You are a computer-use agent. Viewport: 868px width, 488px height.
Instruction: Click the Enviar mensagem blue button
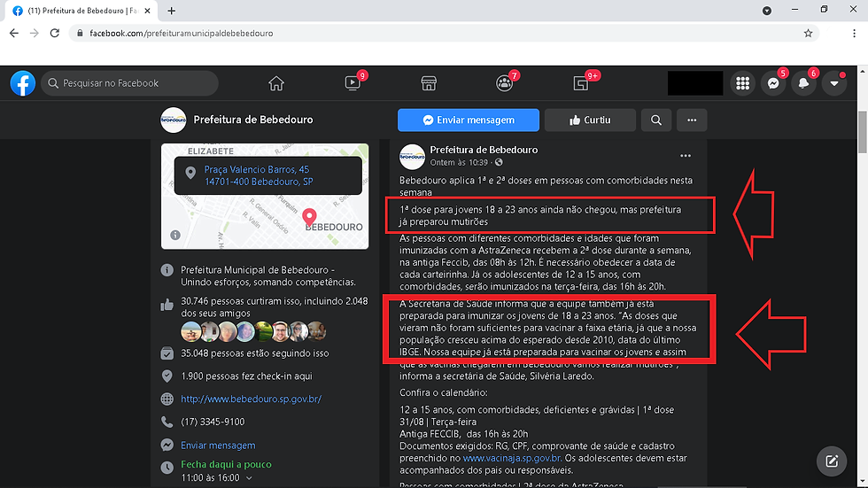pos(469,120)
